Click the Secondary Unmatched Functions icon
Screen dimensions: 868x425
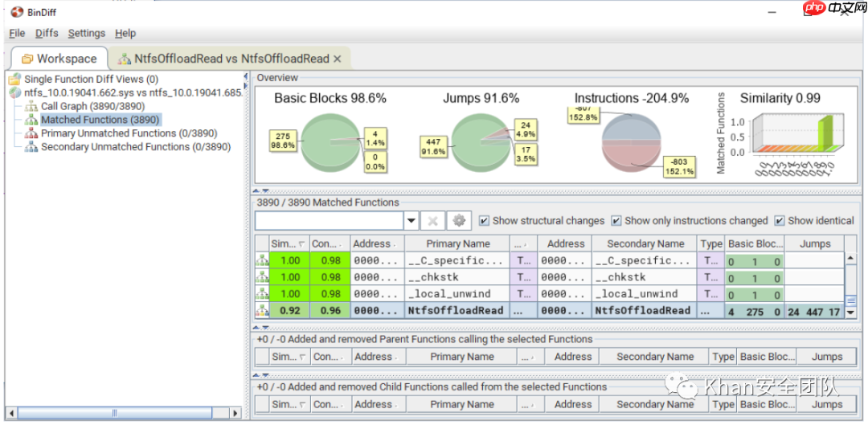31,147
